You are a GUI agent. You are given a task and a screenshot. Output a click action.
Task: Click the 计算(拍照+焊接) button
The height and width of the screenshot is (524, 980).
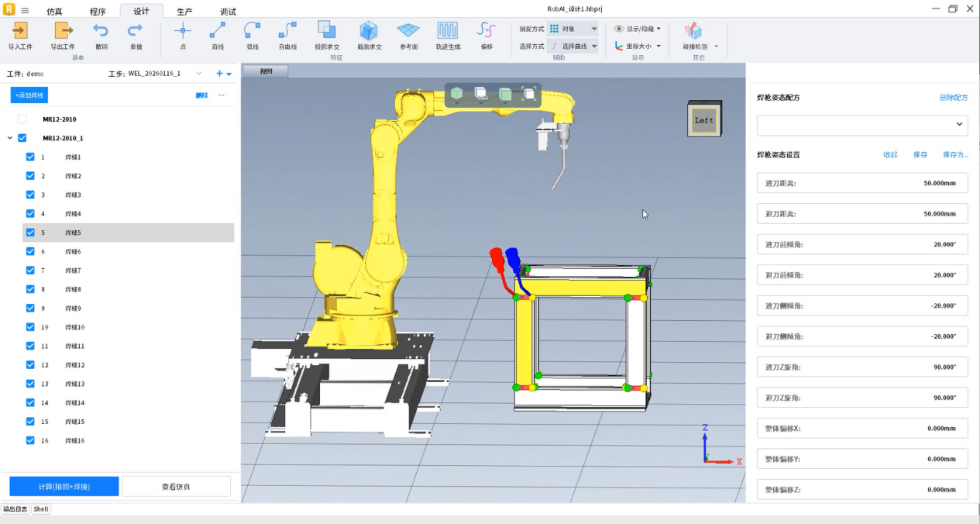coord(64,486)
